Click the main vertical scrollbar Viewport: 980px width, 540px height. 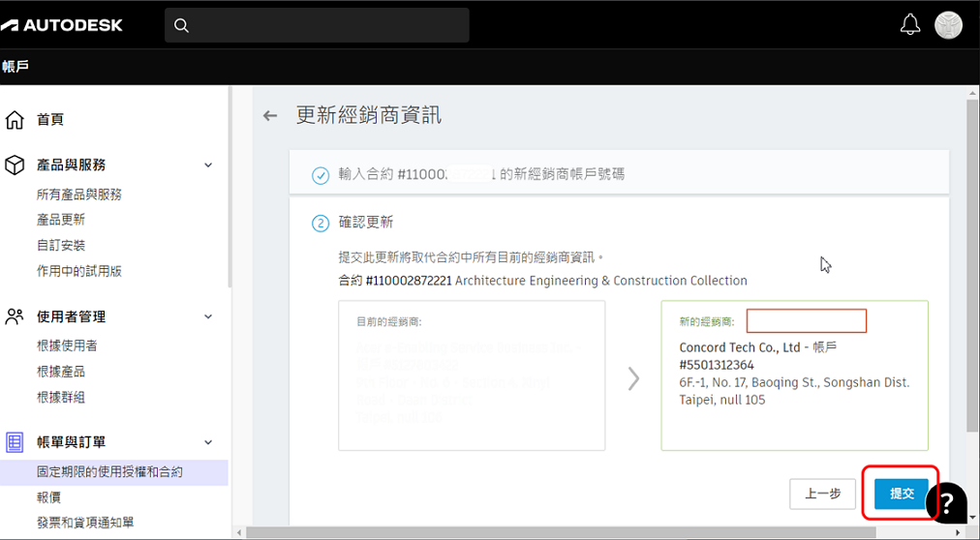coord(972,264)
